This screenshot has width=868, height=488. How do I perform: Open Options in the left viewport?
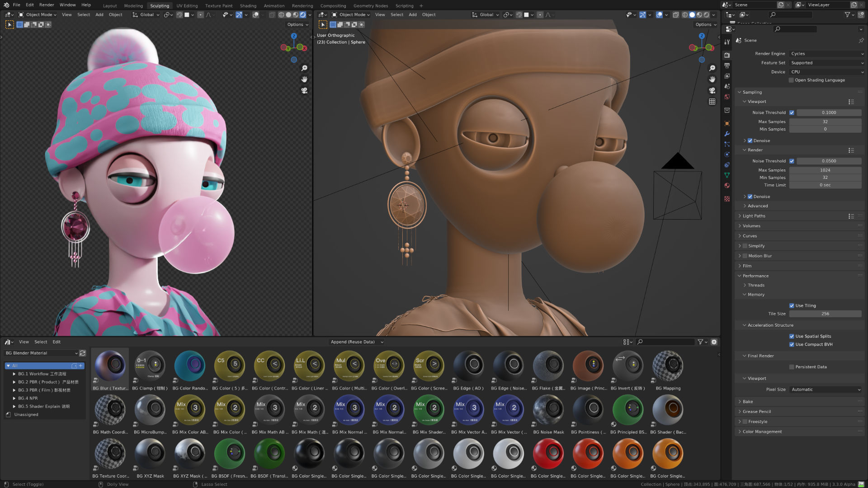point(297,24)
